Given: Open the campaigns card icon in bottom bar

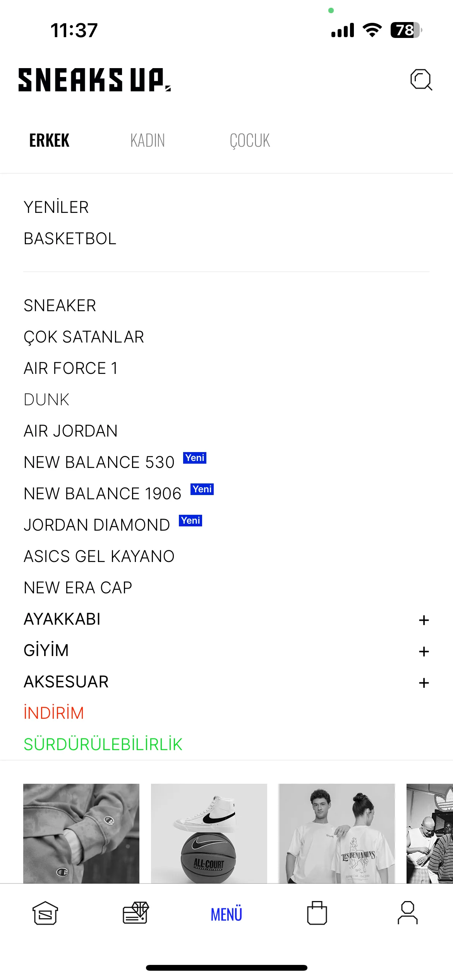Looking at the screenshot, I should 136,913.
